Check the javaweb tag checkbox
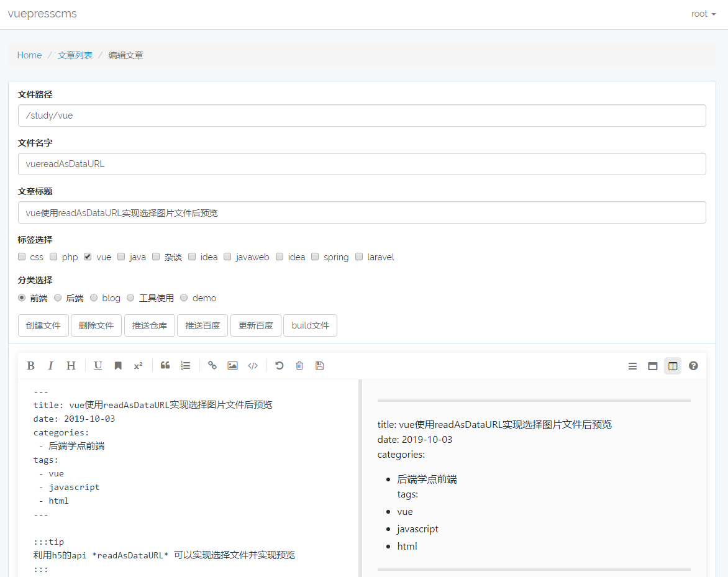This screenshot has height=577, width=728. click(227, 257)
